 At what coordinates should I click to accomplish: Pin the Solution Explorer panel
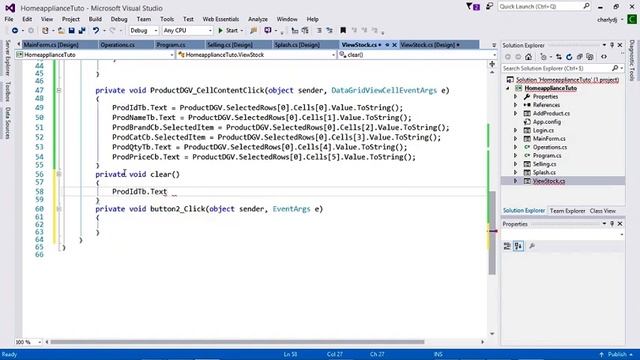[612, 45]
